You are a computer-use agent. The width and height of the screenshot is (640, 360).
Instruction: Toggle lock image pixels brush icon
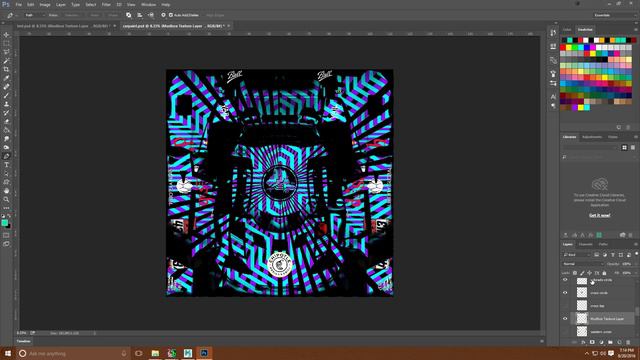click(582, 273)
